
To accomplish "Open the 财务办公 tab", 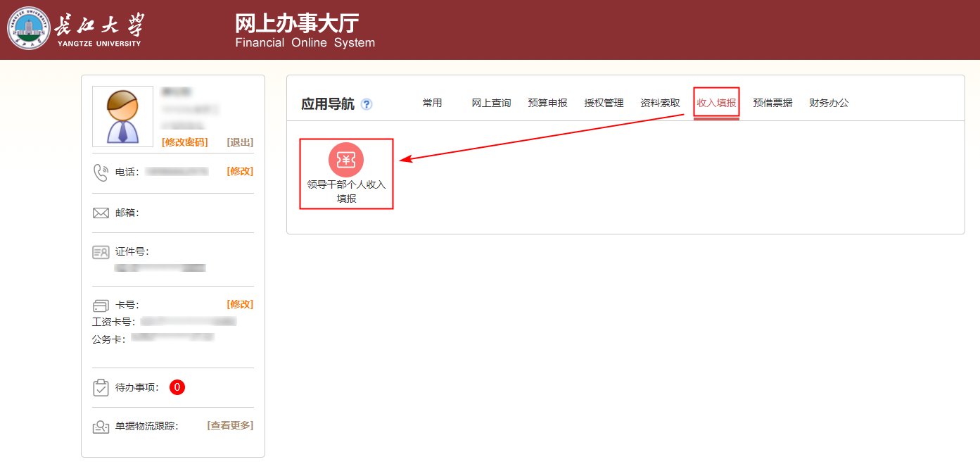I will [x=829, y=103].
